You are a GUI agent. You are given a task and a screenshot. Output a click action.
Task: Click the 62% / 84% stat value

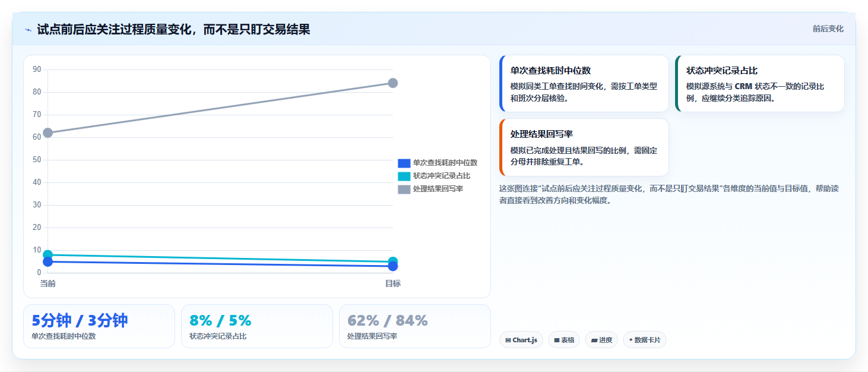pos(388,321)
